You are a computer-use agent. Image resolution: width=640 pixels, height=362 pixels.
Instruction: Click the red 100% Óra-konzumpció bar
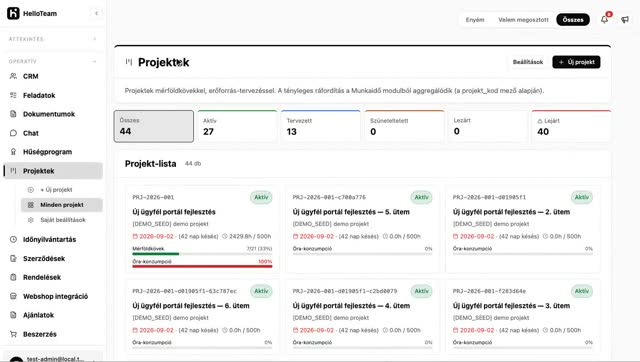[202, 267]
